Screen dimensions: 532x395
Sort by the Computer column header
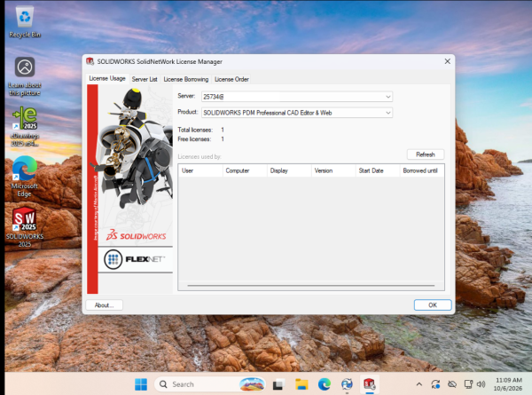coord(245,170)
